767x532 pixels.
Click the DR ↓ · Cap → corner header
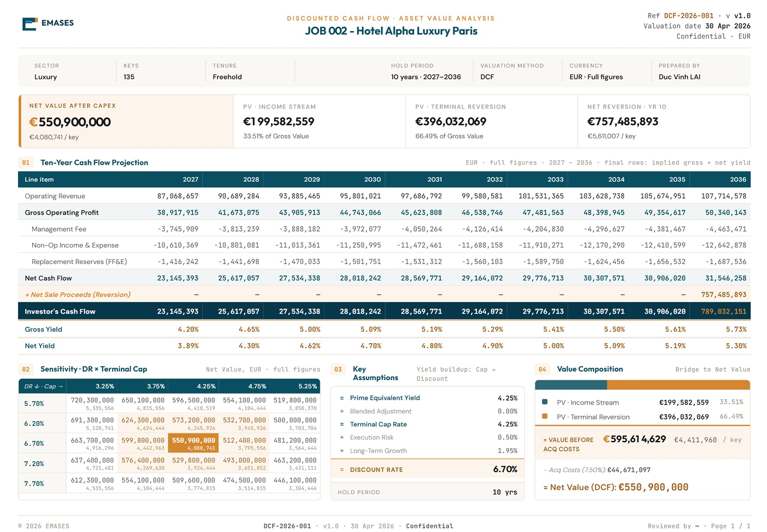(x=43, y=386)
